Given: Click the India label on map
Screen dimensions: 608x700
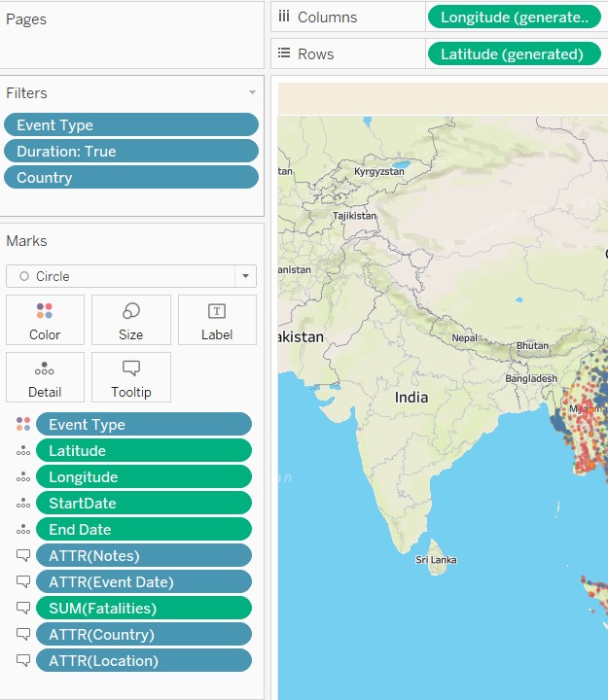Looking at the screenshot, I should coord(411,397).
